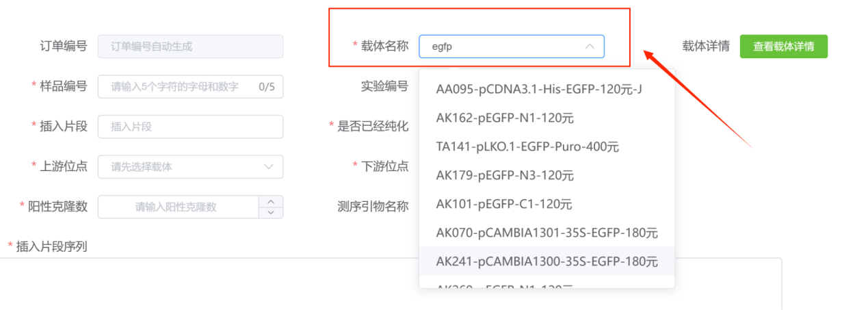868x310 pixels.
Task: Choose AK162-pEGFP-N1-120元 from list
Action: [x=505, y=117]
